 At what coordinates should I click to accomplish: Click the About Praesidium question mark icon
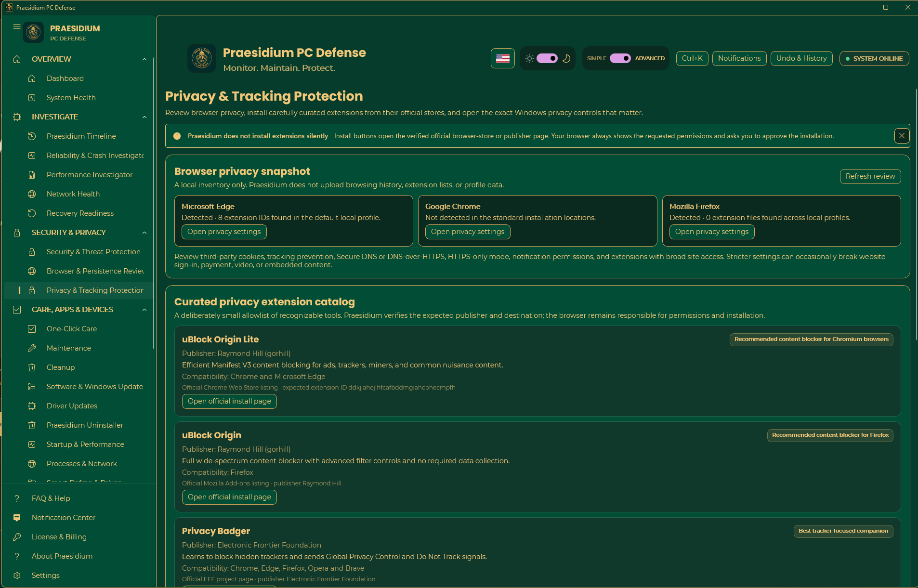[x=17, y=556]
